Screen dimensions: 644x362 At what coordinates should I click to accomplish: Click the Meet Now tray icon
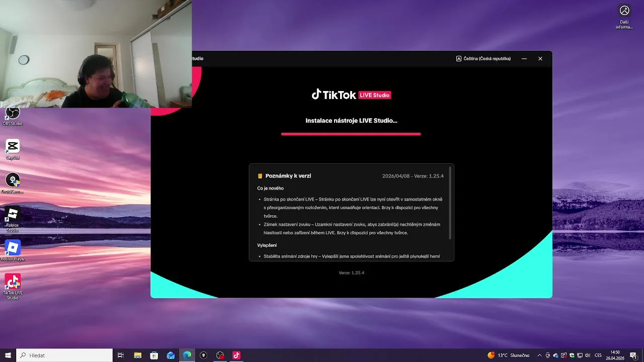click(x=547, y=355)
